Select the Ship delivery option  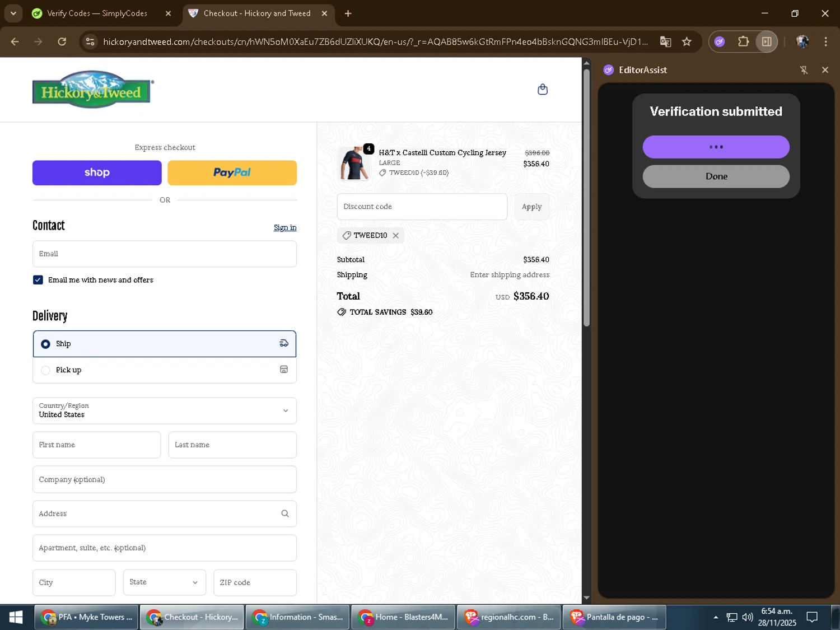click(165, 344)
